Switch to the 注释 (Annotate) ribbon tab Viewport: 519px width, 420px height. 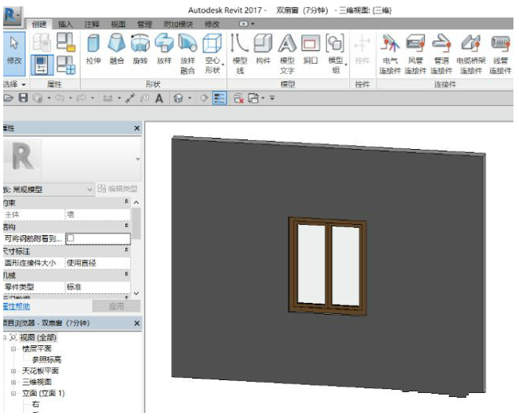[x=92, y=24]
